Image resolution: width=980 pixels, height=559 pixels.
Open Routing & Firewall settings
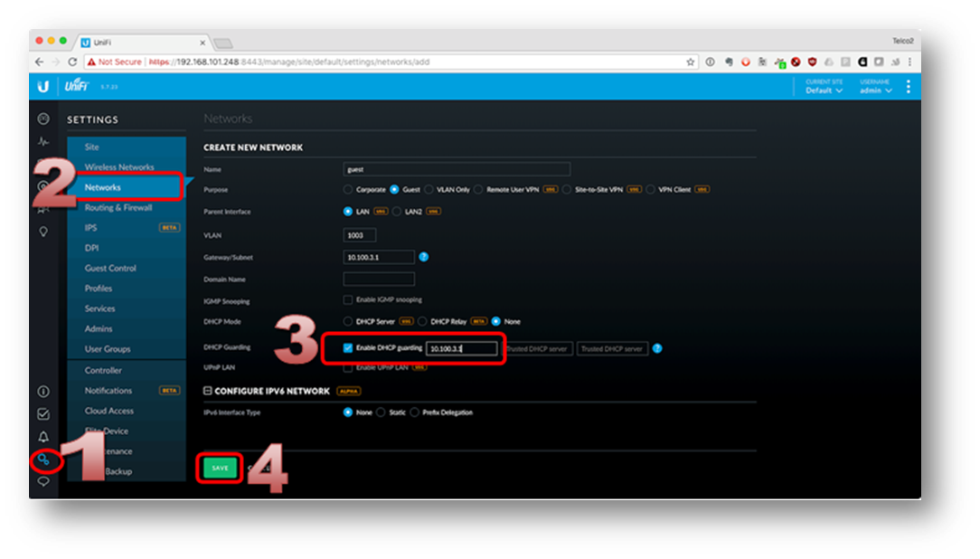tap(118, 208)
